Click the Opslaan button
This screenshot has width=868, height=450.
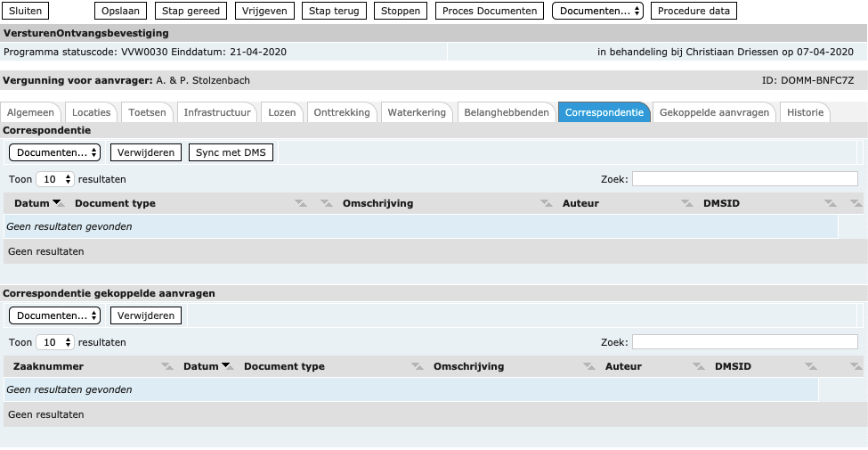click(121, 11)
